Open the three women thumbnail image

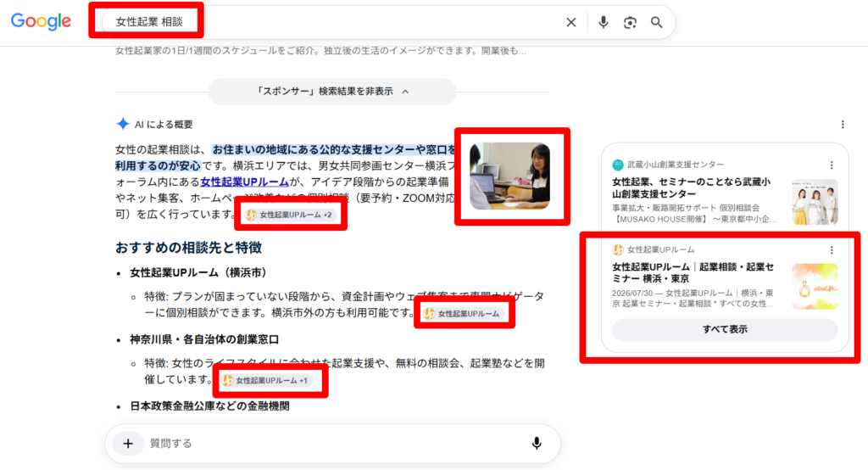click(815, 202)
